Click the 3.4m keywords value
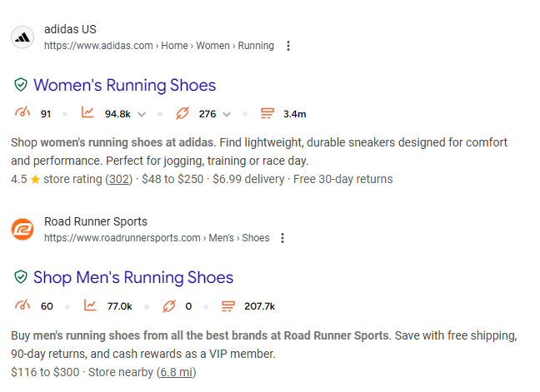 pyautogui.click(x=295, y=114)
